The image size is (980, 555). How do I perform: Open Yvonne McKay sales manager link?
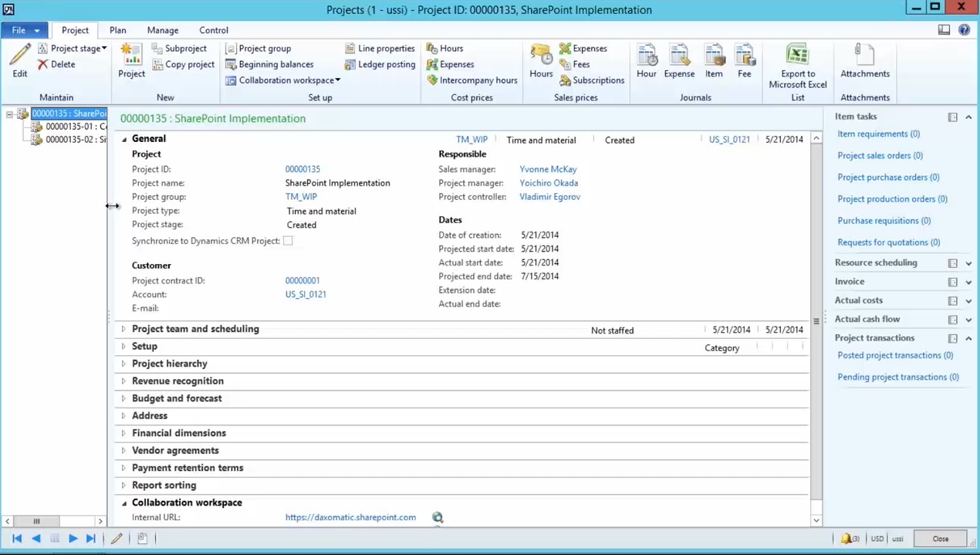[x=548, y=169]
